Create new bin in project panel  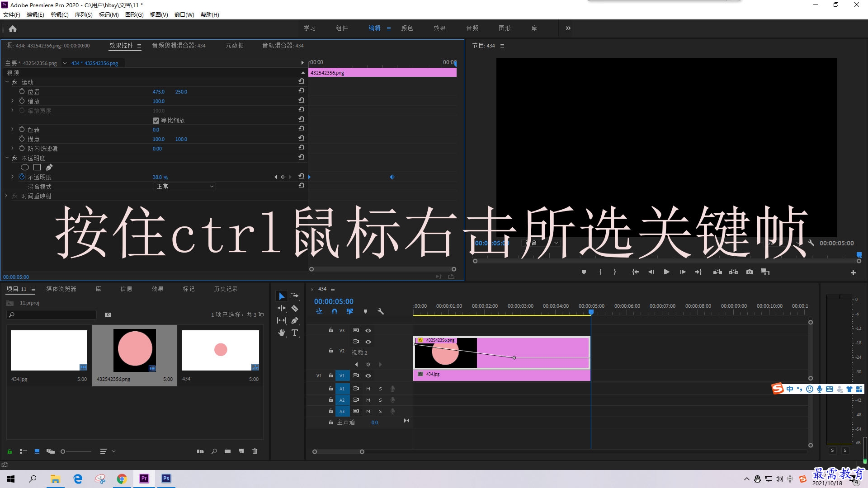click(x=227, y=451)
